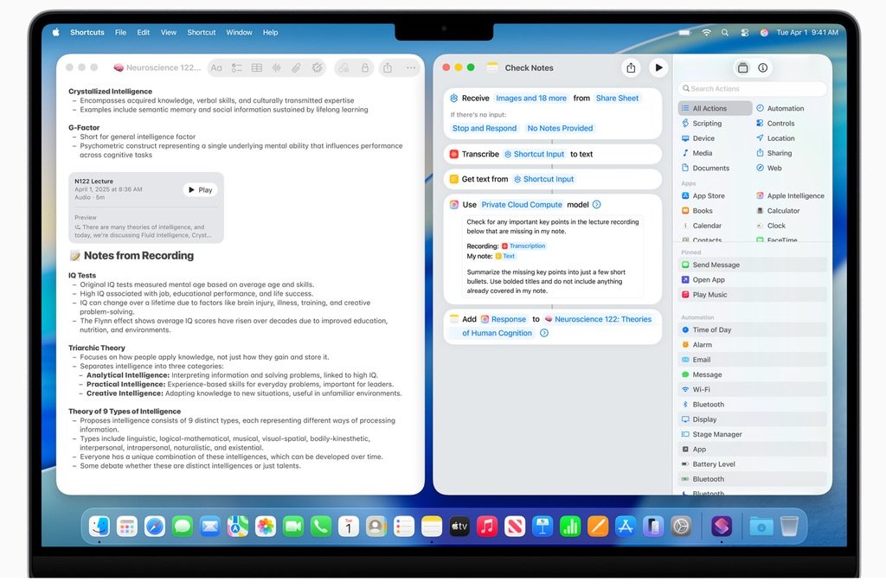Open the table insertion tool in Notes
Image resolution: width=886 pixels, height=588 pixels.
(256, 67)
